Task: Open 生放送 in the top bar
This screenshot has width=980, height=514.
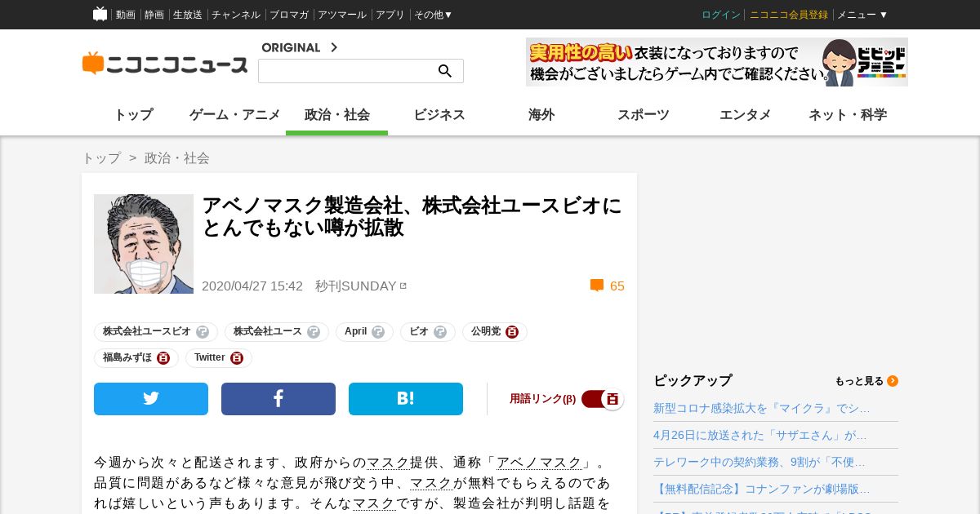Action: [x=188, y=15]
